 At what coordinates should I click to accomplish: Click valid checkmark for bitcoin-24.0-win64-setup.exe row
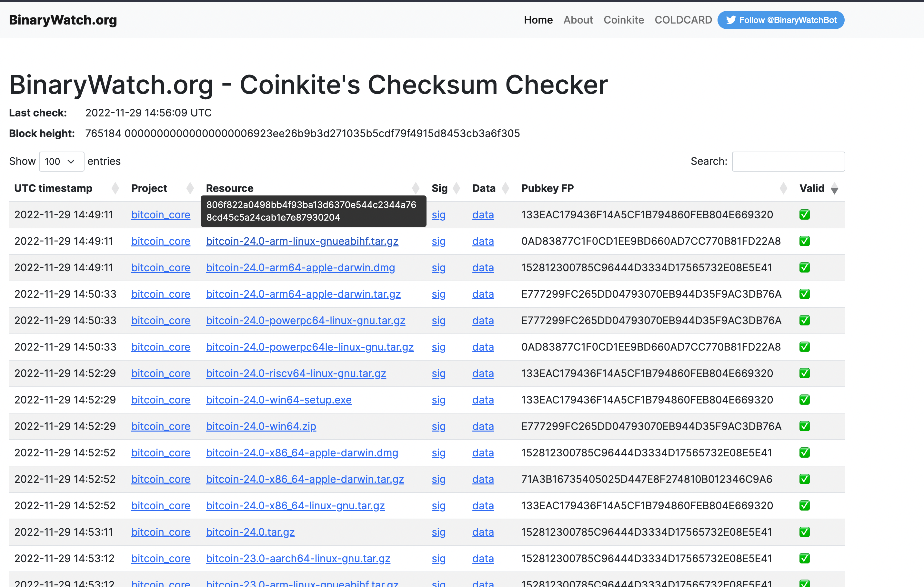click(805, 400)
